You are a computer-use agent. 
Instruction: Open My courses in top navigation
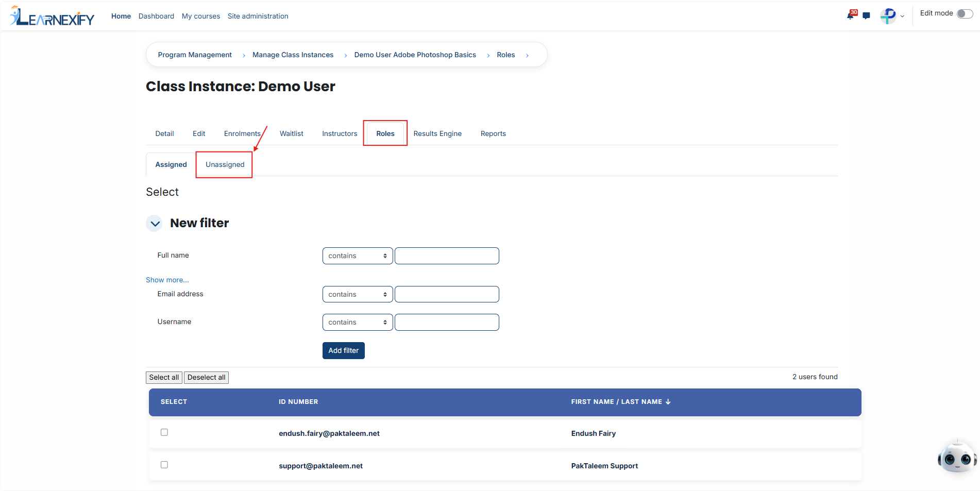pos(201,16)
